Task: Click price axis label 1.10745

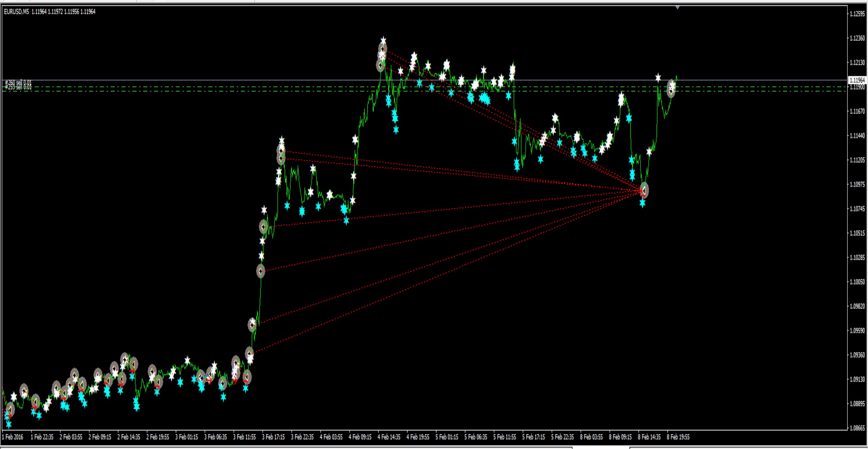Action: [x=857, y=209]
